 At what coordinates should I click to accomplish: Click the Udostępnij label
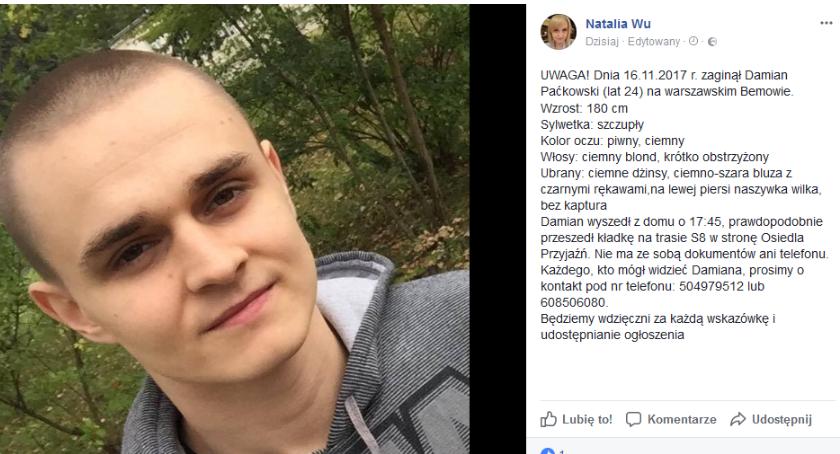tap(782, 419)
